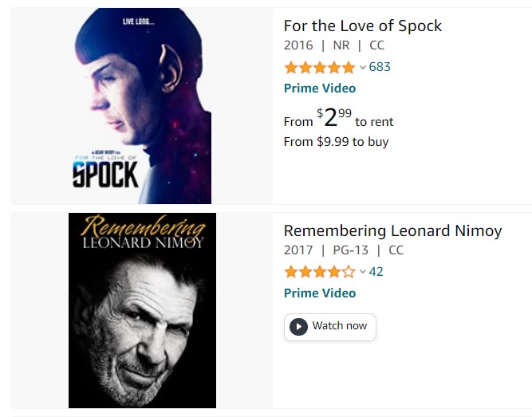Open the Remembering Leonard Nimoy title link

point(392,230)
